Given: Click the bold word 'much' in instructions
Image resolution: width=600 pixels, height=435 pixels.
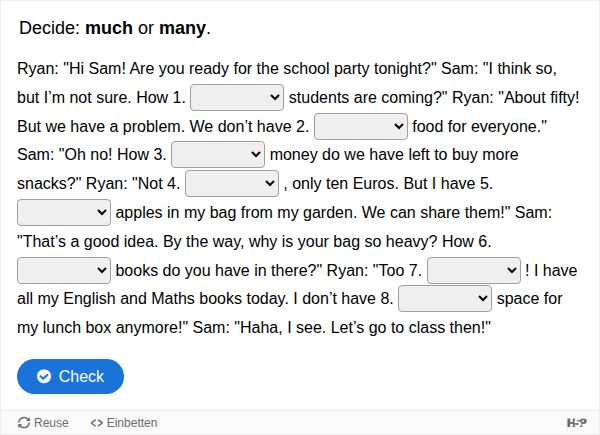Looking at the screenshot, I should (109, 28).
